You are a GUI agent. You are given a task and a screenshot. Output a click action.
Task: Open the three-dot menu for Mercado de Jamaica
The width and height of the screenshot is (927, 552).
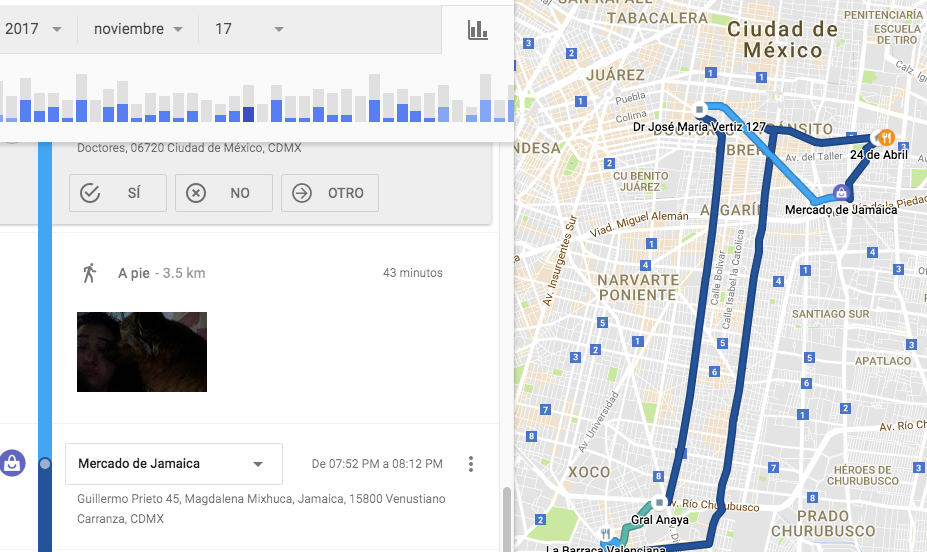(x=471, y=464)
